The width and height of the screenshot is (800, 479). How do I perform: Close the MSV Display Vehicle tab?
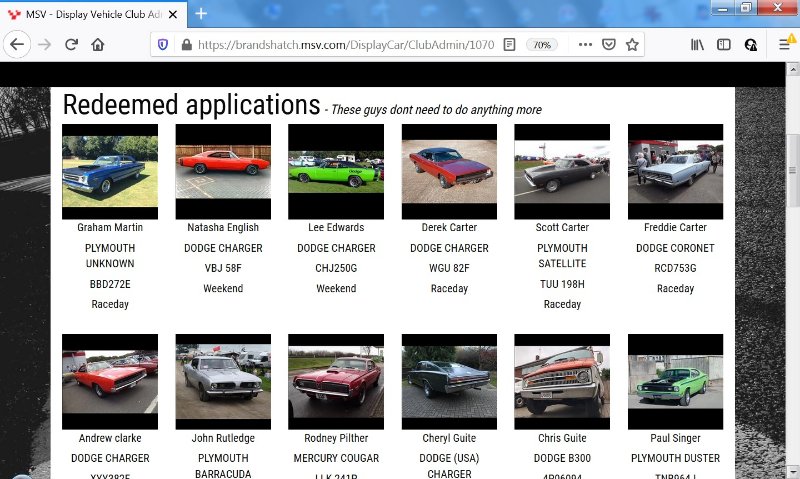[x=172, y=14]
